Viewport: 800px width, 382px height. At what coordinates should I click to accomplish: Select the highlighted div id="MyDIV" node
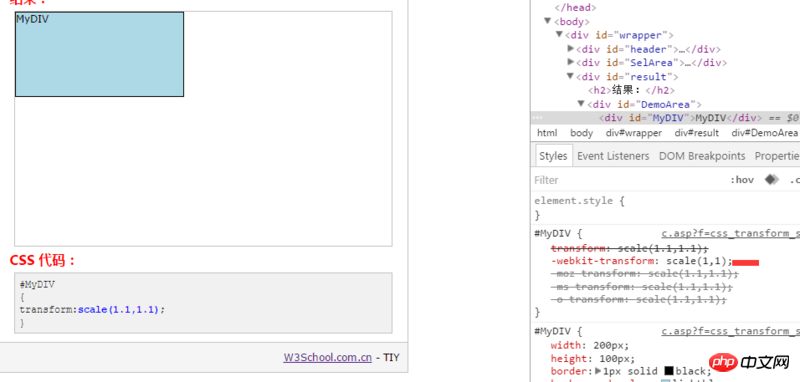(665, 118)
